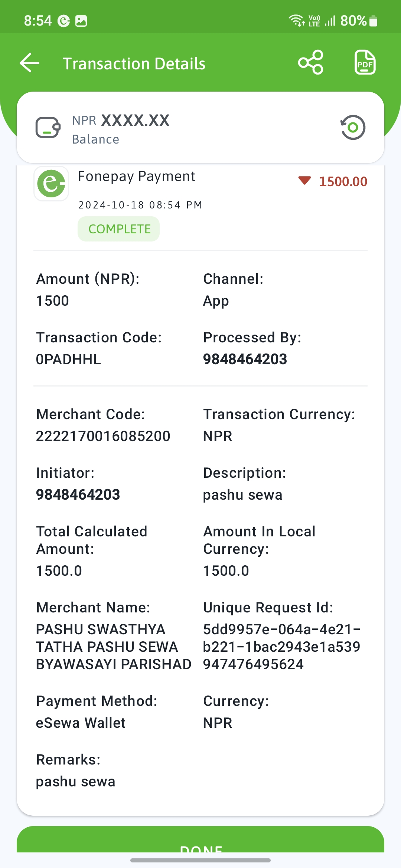The width and height of the screenshot is (401, 868).
Task: Tap the 1500.00 debit amount
Action: 343,181
